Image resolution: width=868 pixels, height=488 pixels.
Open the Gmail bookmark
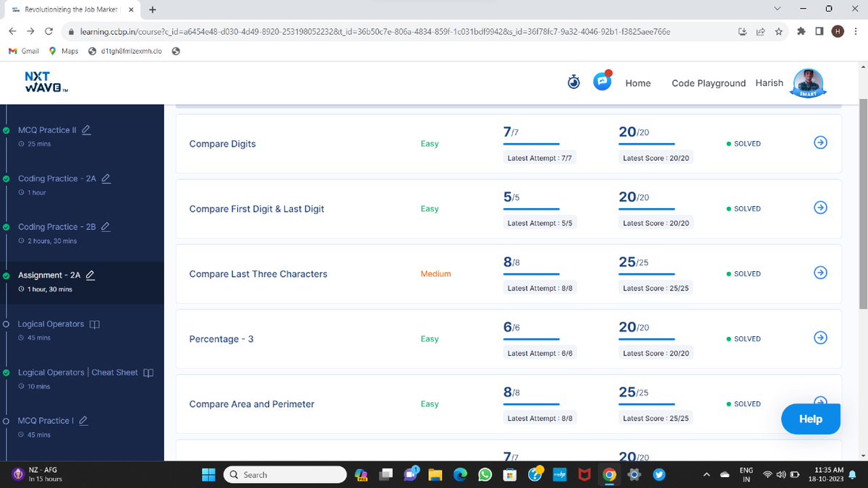[24, 51]
